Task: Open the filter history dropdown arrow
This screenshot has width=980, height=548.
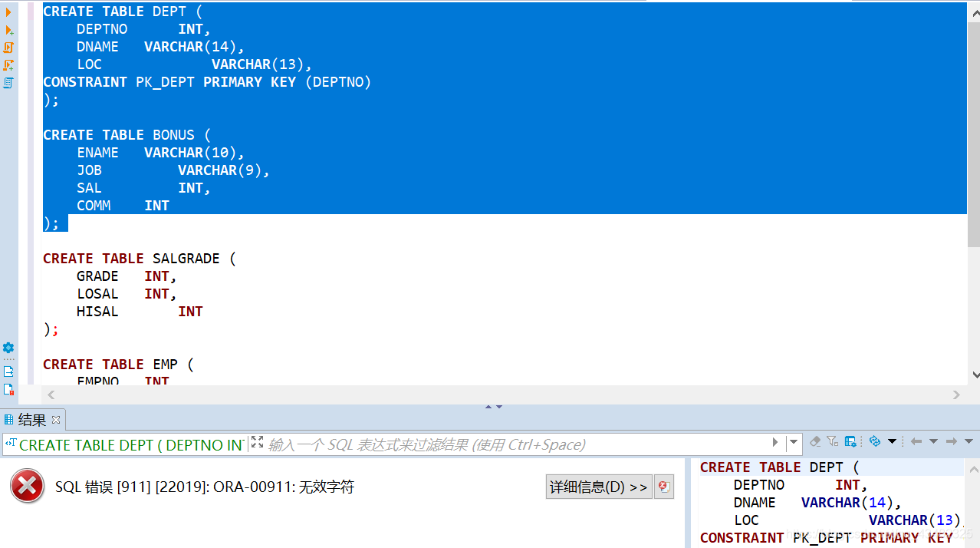Action: click(x=794, y=442)
